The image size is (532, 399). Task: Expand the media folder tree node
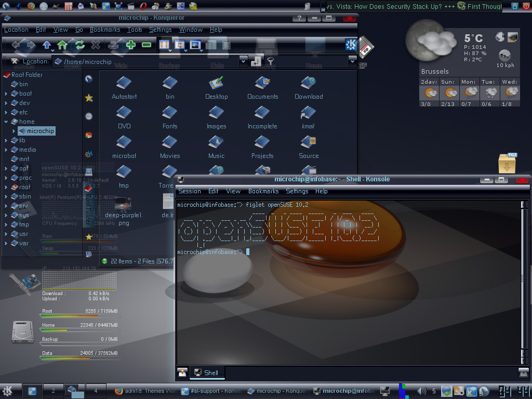pyautogui.click(x=6, y=150)
